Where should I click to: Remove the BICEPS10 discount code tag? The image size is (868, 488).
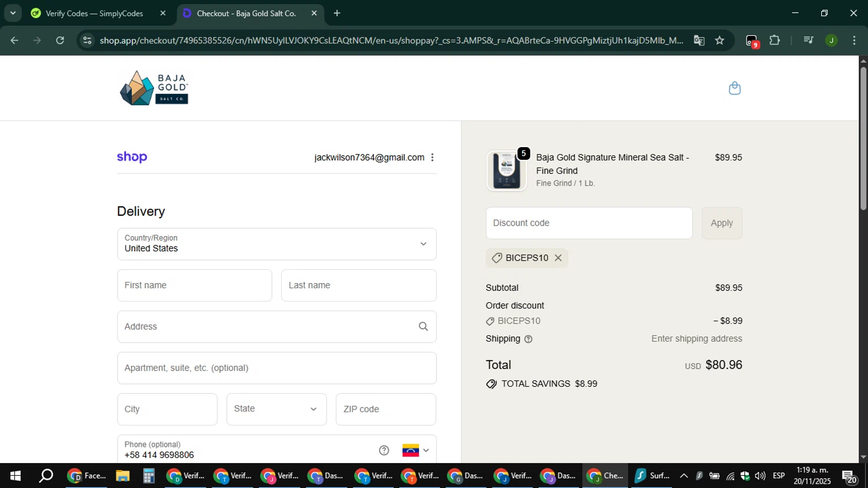point(558,258)
